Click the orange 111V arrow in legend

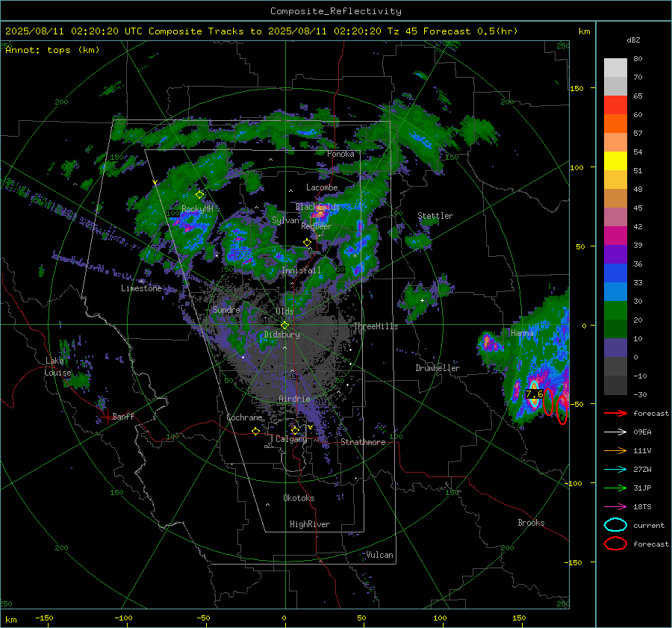(615, 450)
